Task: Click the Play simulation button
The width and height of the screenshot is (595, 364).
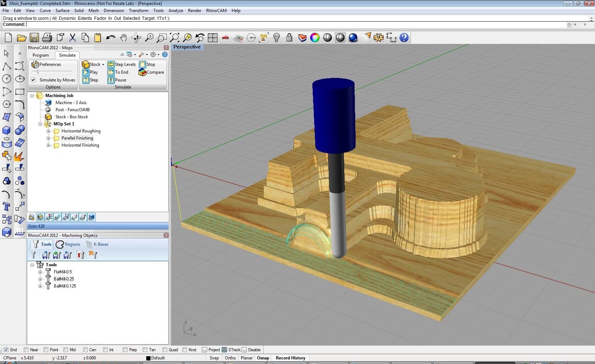Action: point(90,72)
